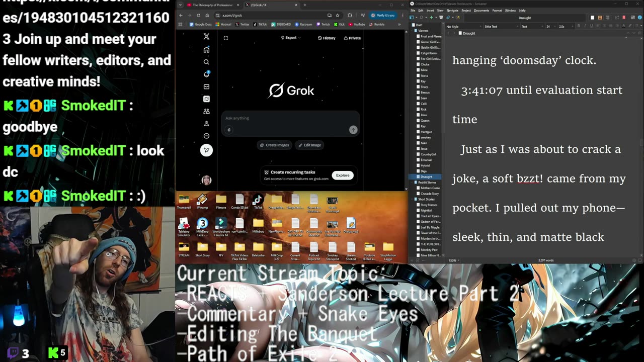Open line spacing 2.0x dropdown
Viewport: 644px width, 362px height.
click(566, 27)
